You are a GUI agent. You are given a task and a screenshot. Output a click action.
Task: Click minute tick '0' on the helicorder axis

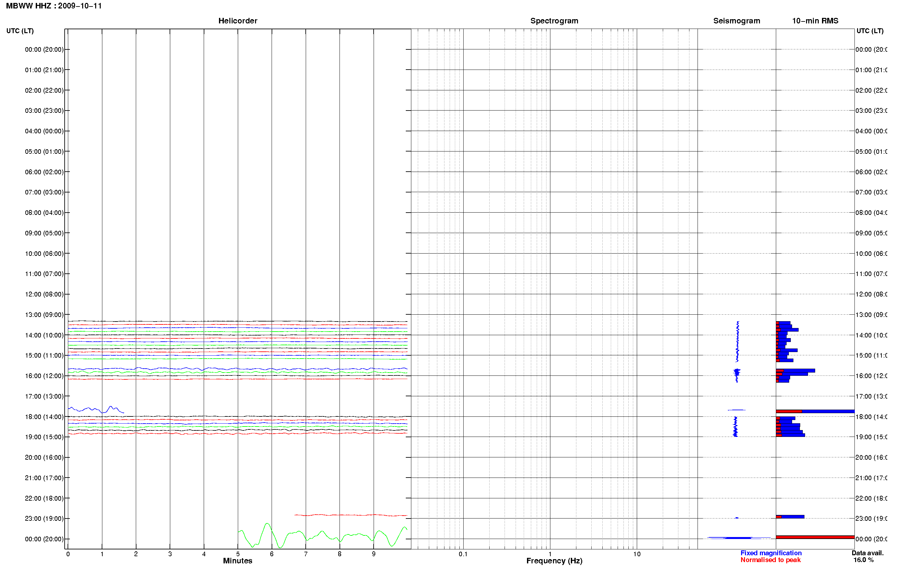[x=68, y=554]
